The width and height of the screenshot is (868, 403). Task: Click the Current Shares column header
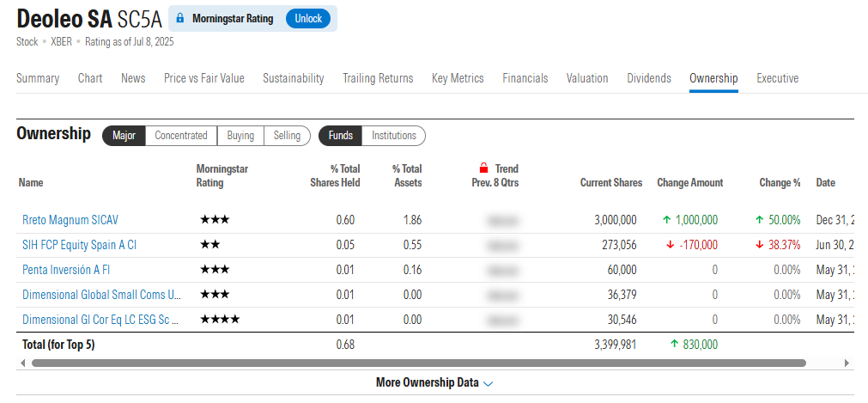click(611, 182)
